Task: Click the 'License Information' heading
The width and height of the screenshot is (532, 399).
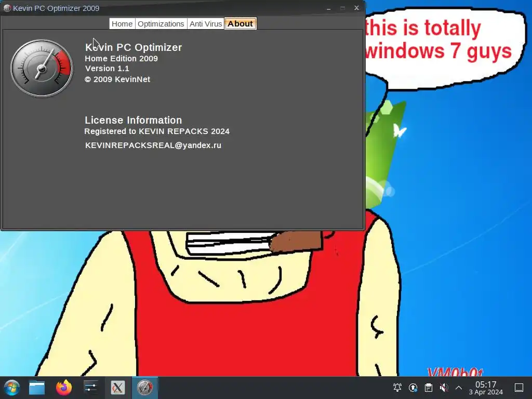Action: pyautogui.click(x=134, y=120)
